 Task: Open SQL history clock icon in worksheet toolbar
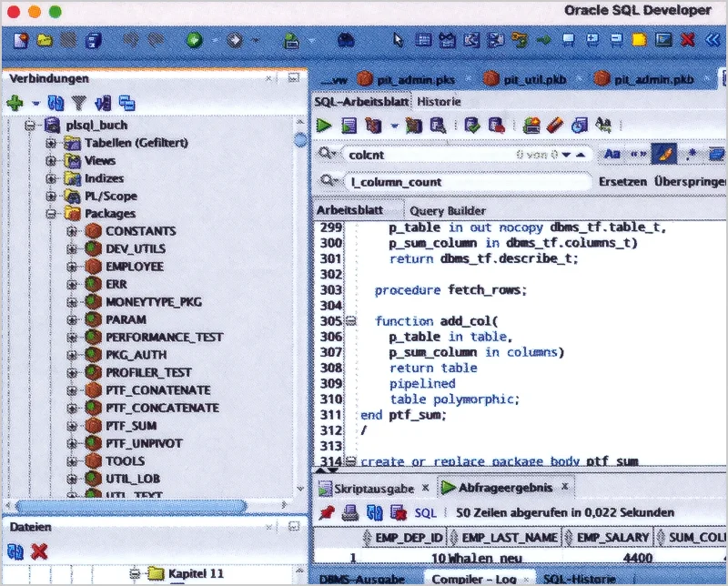579,125
